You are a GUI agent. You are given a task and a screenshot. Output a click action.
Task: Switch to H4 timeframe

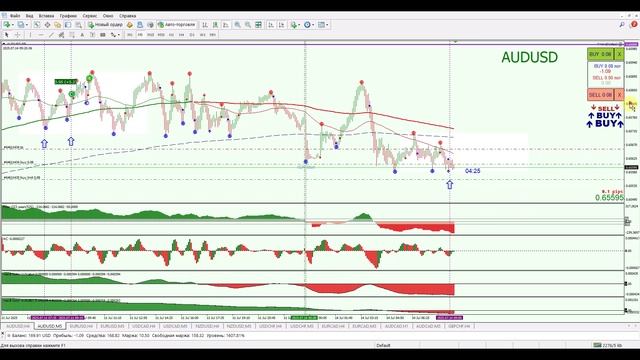click(182, 35)
